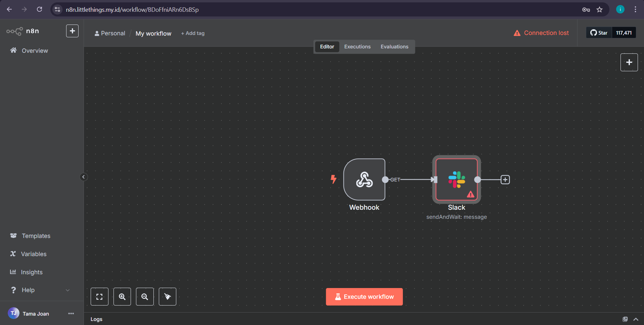The width and height of the screenshot is (644, 325).
Task: Zoom in on the workflow canvas
Action: coord(122,296)
